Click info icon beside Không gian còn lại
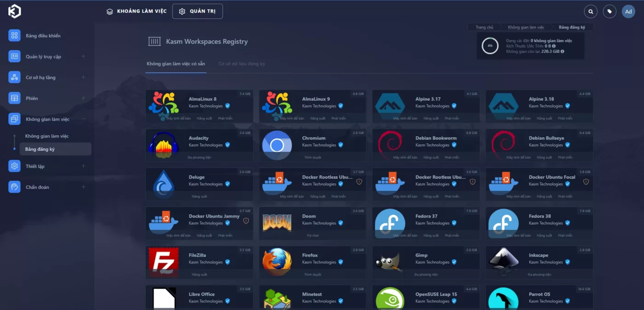Viewport: 644px width, 310px height. click(x=562, y=52)
